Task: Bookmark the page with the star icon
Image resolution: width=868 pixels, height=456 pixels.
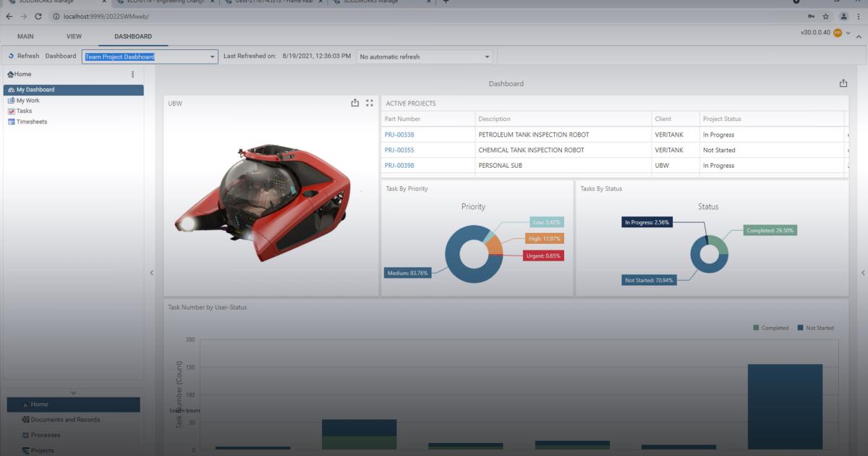Action: [826, 16]
